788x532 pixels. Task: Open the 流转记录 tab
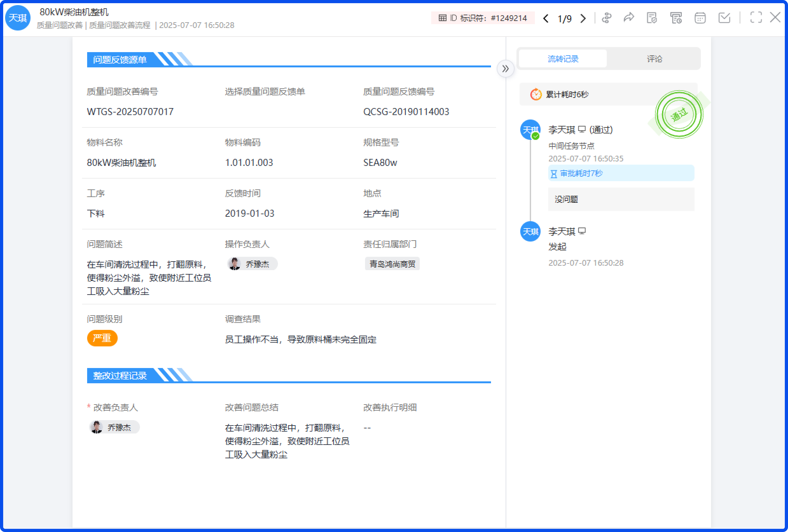click(563, 58)
